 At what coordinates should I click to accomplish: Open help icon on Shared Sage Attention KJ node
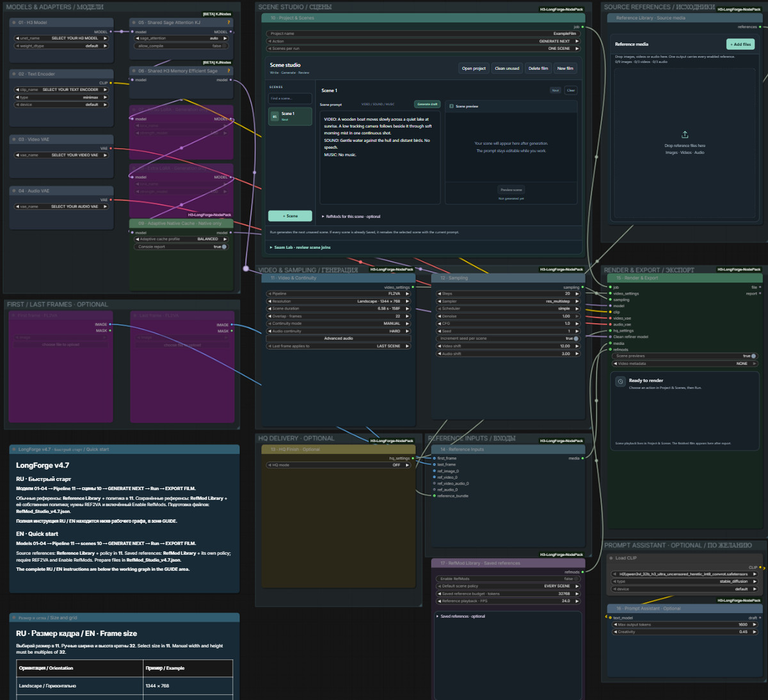point(229,22)
